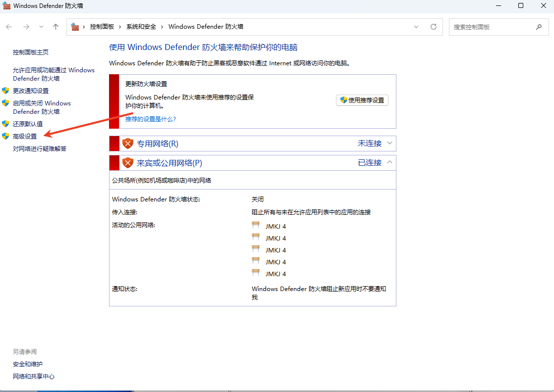Click the shield icon beside 高级设置
Viewport: 554px width, 392px height.
click(5, 136)
